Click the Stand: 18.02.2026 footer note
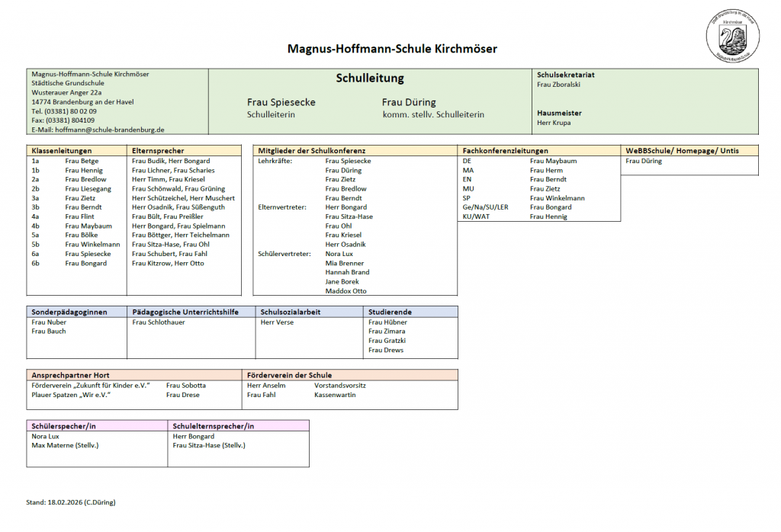This screenshot has height=532, width=781. [x=71, y=502]
